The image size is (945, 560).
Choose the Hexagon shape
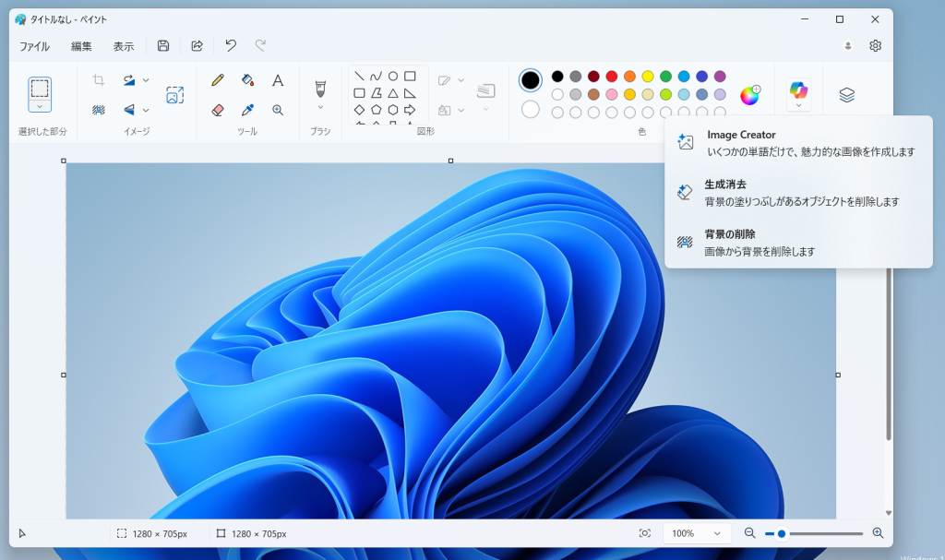click(393, 110)
